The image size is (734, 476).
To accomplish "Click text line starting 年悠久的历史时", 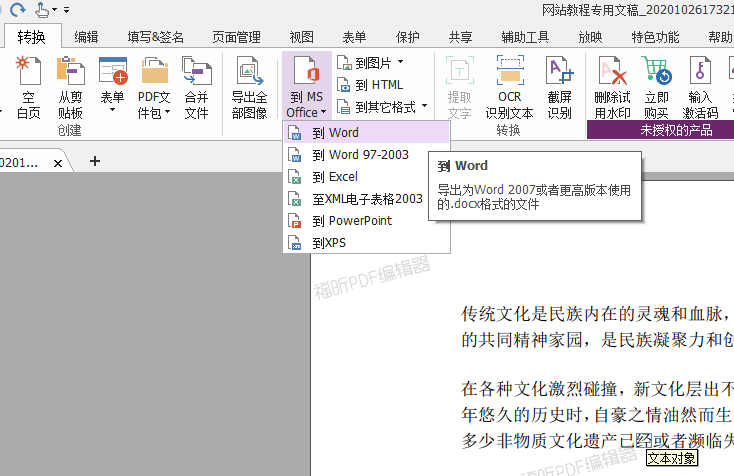I will point(597,415).
